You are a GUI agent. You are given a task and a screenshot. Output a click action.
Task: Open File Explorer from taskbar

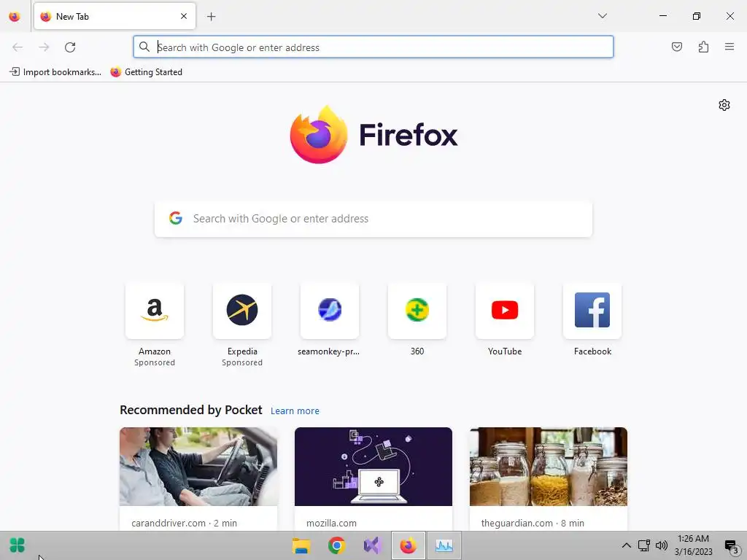(301, 545)
